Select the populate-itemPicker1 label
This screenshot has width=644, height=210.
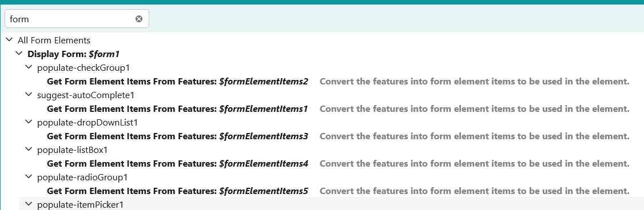pyautogui.click(x=80, y=205)
